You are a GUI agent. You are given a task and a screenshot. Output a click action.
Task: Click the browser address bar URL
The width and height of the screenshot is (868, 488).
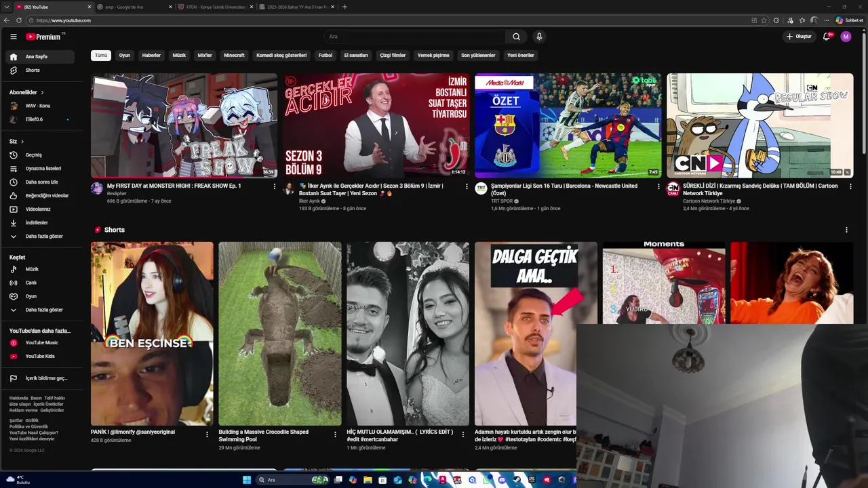click(x=64, y=20)
